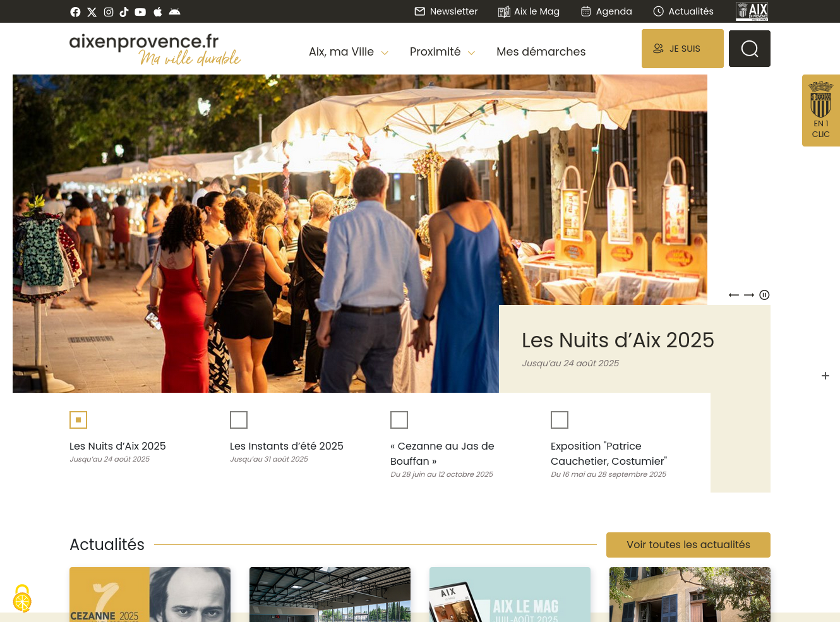
Task: Select the Les Instants d'été 2025 slide indicator
Action: [x=239, y=420]
